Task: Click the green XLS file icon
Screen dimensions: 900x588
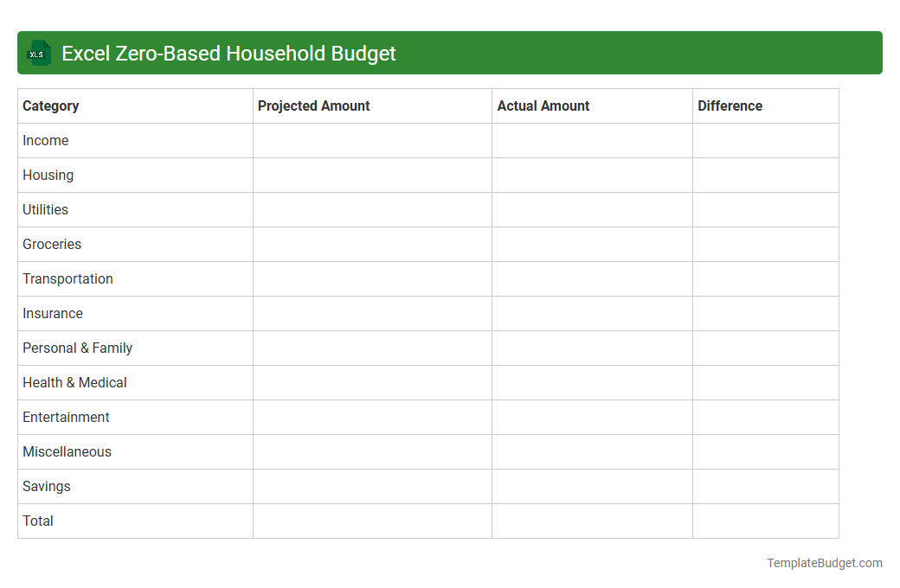Action: (x=38, y=53)
